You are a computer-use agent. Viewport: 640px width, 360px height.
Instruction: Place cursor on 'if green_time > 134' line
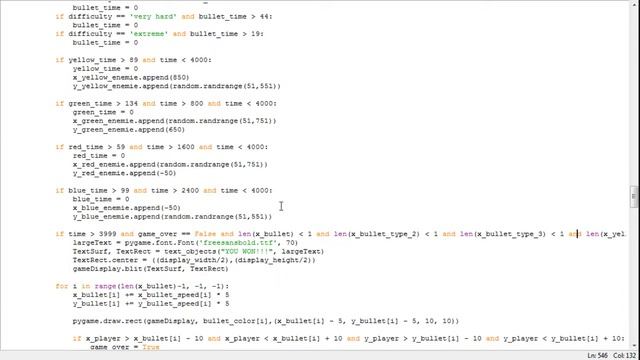[x=166, y=104]
